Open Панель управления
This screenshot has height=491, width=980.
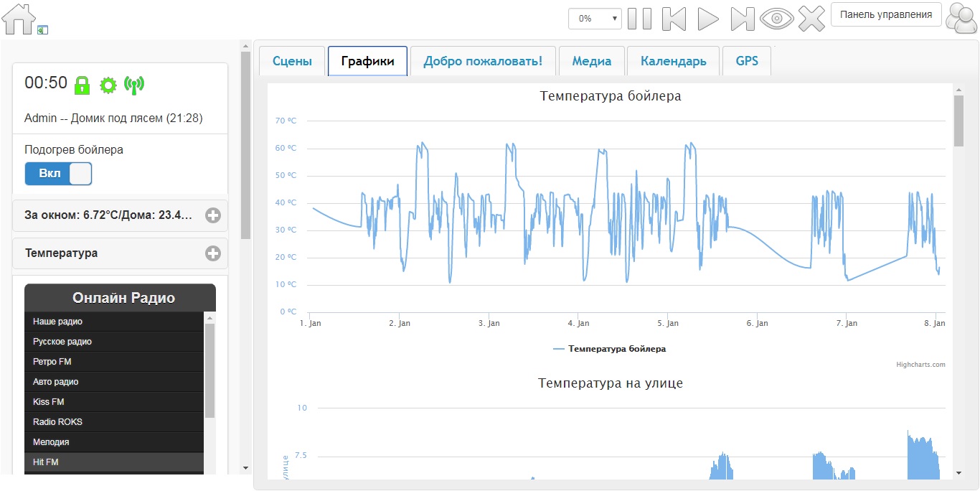pyautogui.click(x=886, y=14)
